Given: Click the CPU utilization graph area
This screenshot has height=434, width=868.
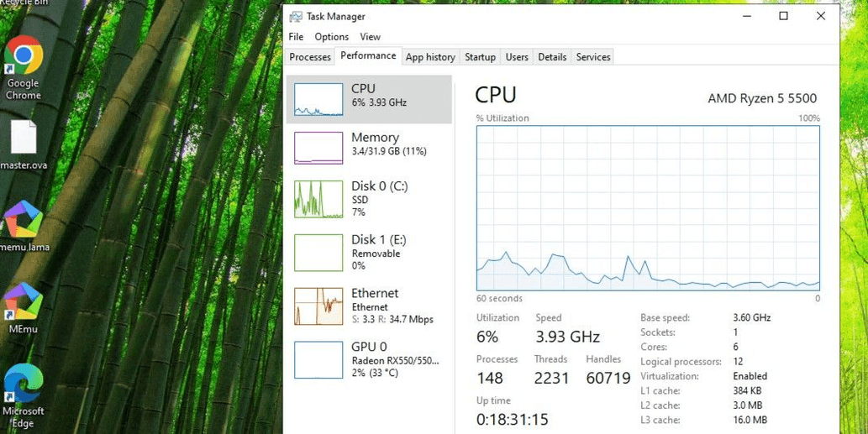Looking at the screenshot, I should coord(648,208).
